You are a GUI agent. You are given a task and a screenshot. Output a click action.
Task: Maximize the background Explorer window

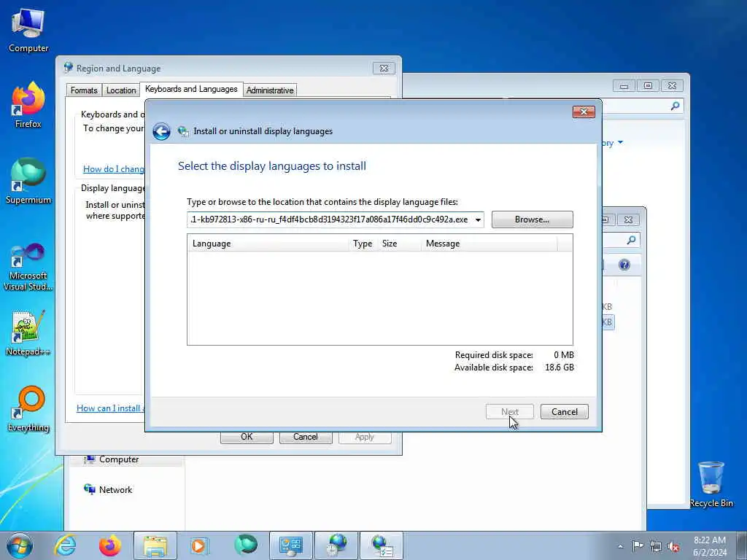point(648,86)
